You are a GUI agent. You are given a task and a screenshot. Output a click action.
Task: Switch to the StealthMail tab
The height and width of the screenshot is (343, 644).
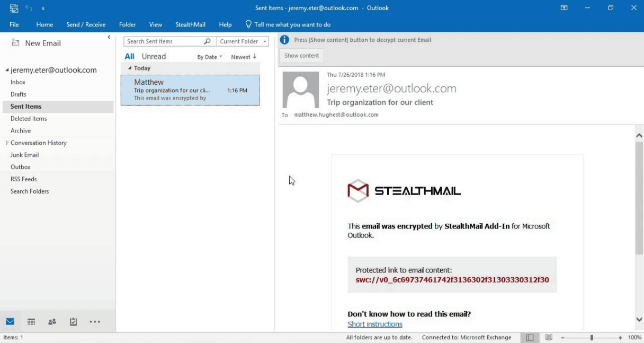(x=191, y=24)
